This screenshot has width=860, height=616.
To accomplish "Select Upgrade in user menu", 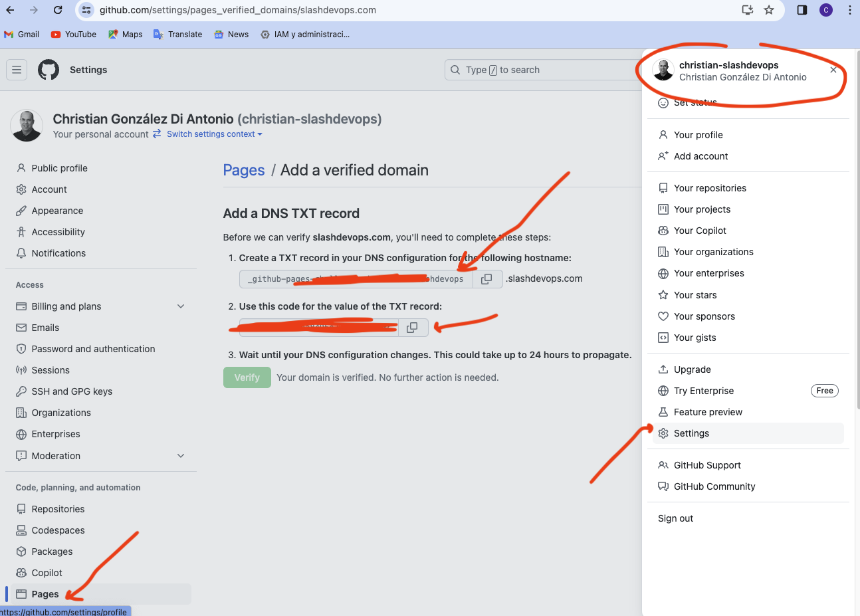I will [x=748, y=369].
